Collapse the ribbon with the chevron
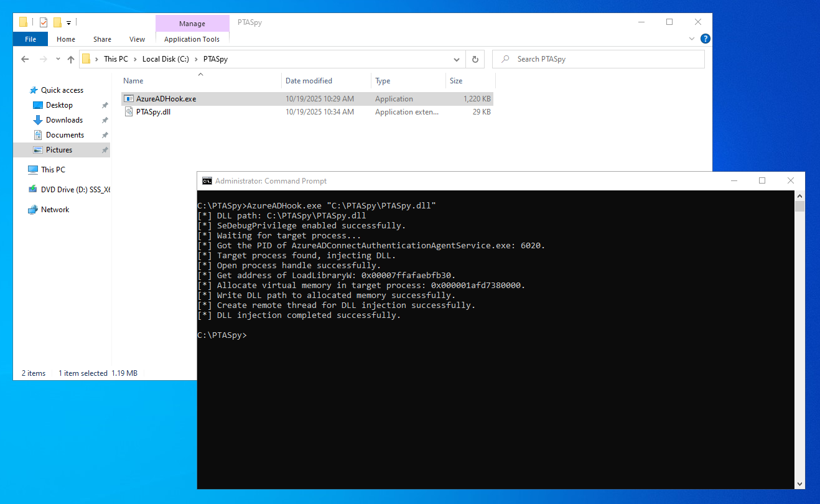The height and width of the screenshot is (504, 820). 692,39
